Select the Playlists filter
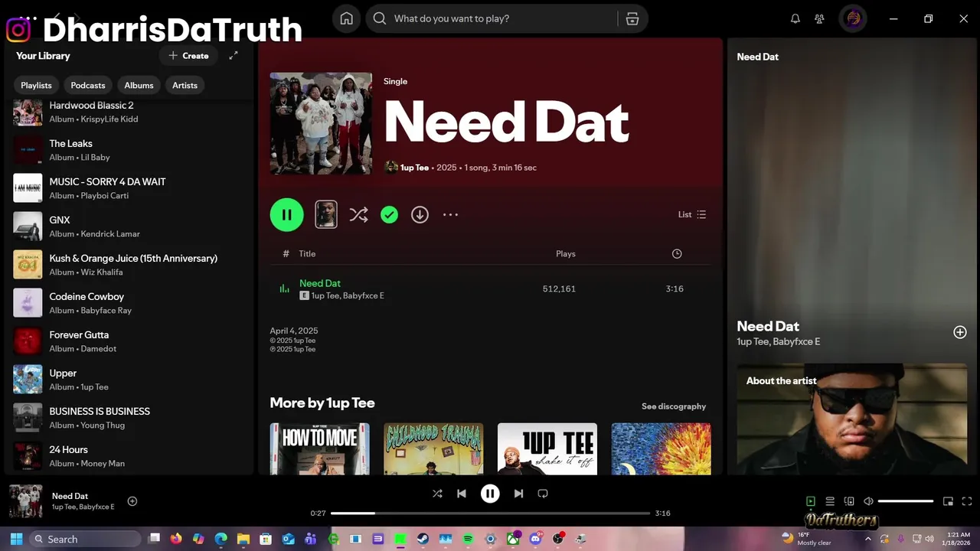This screenshot has height=551, width=980. [x=36, y=85]
